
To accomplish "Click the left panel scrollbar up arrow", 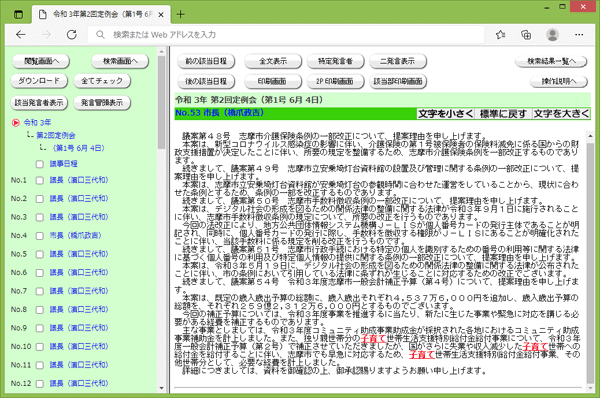I will pos(161,51).
